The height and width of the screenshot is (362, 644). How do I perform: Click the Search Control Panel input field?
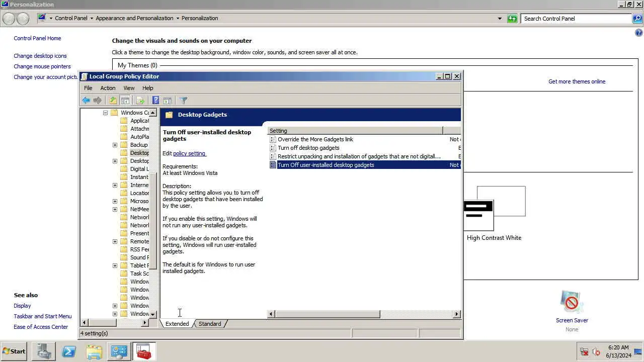(576, 19)
